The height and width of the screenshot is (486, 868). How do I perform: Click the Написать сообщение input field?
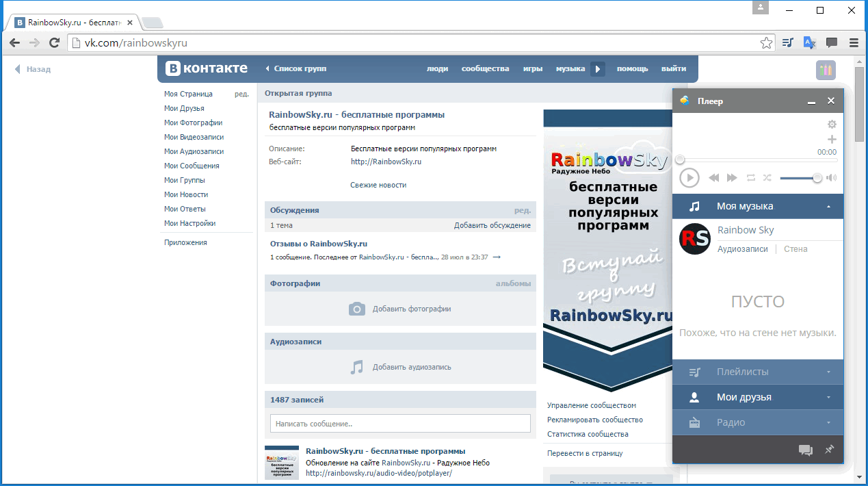pyautogui.click(x=400, y=424)
